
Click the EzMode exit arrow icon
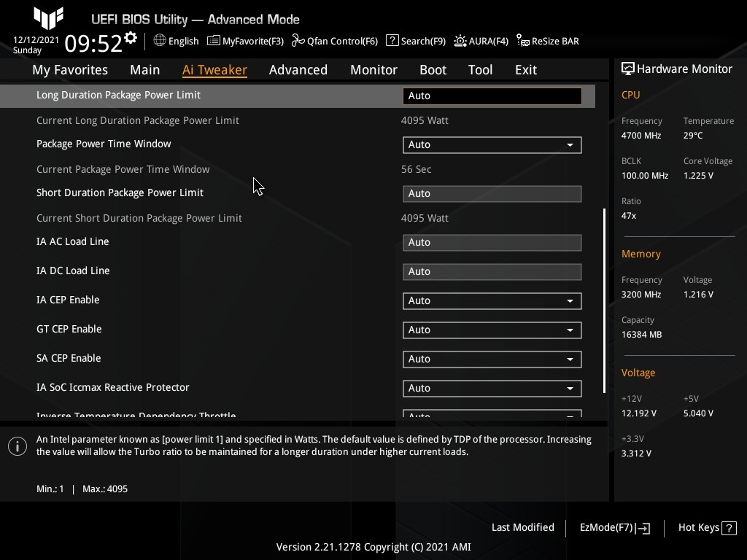pyautogui.click(x=643, y=528)
